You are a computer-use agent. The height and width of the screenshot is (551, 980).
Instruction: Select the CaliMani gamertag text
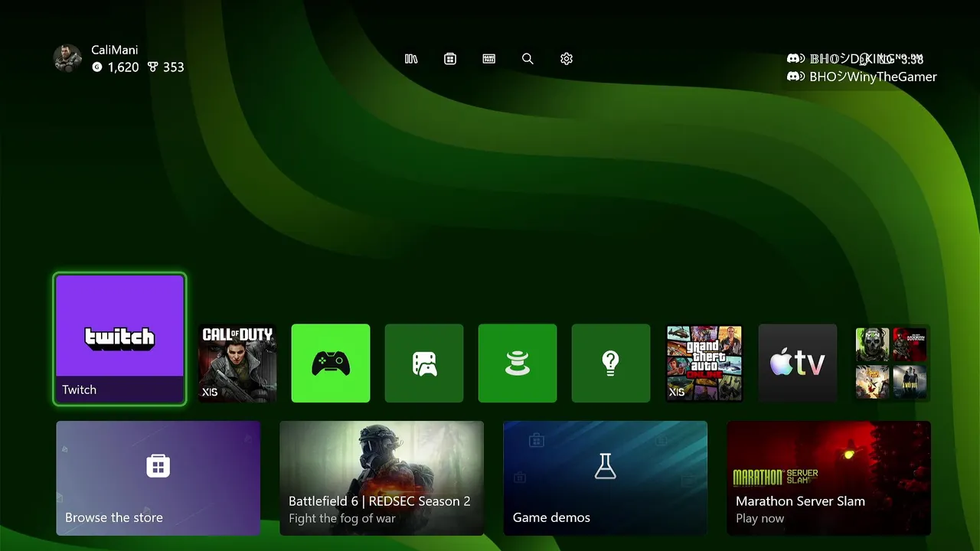[x=115, y=50]
